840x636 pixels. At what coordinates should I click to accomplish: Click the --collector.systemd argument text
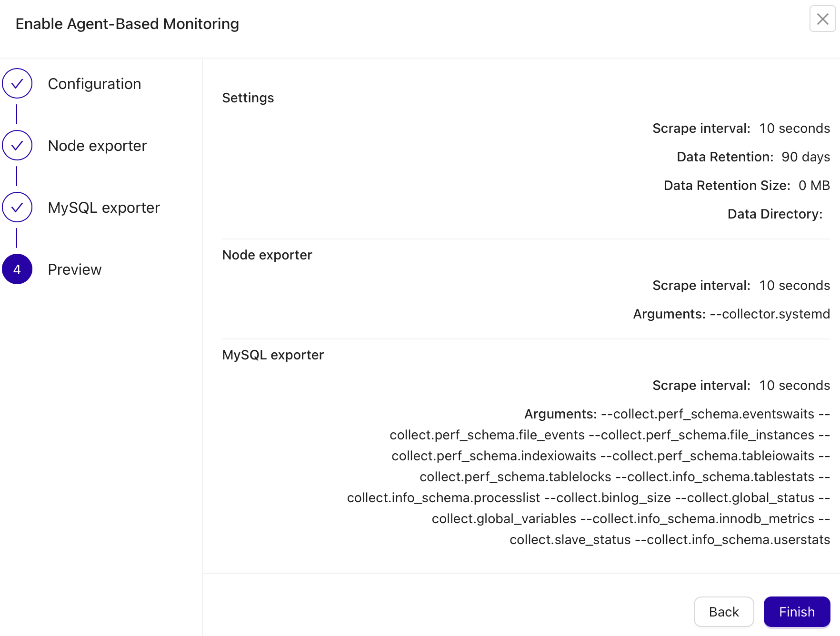click(x=770, y=314)
